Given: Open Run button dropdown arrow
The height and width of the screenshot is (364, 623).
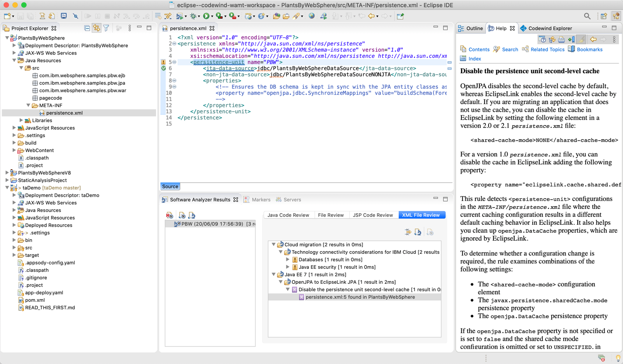Looking at the screenshot, I should click(212, 17).
